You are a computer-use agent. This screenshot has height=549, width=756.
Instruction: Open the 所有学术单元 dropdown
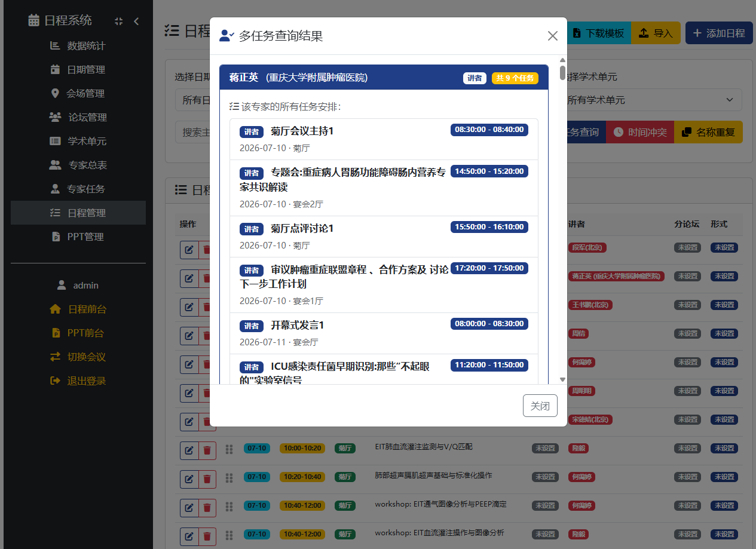[651, 100]
